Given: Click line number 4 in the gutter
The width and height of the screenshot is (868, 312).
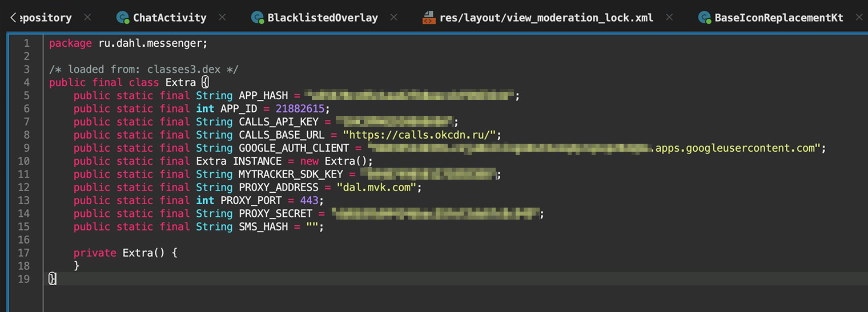Looking at the screenshot, I should coord(27,82).
